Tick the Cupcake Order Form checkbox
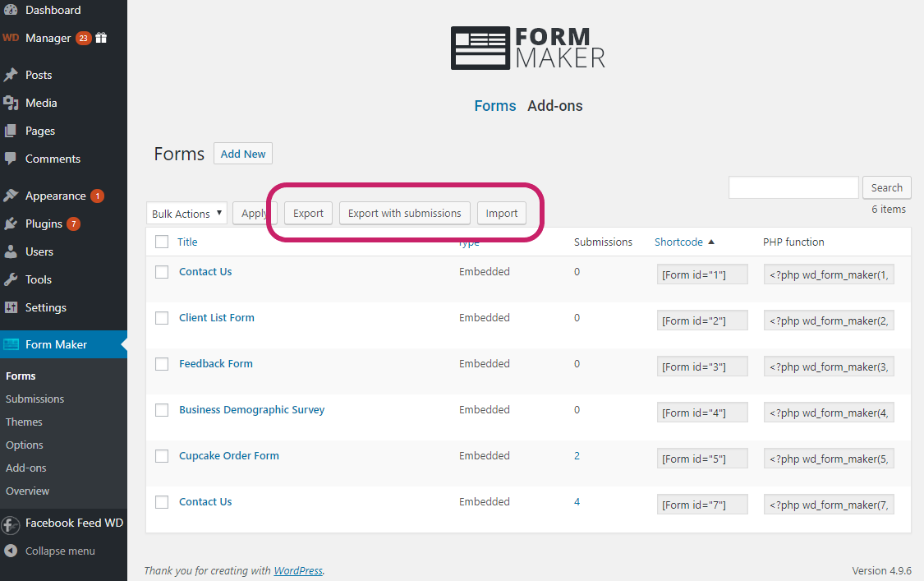The image size is (924, 581). [x=162, y=456]
